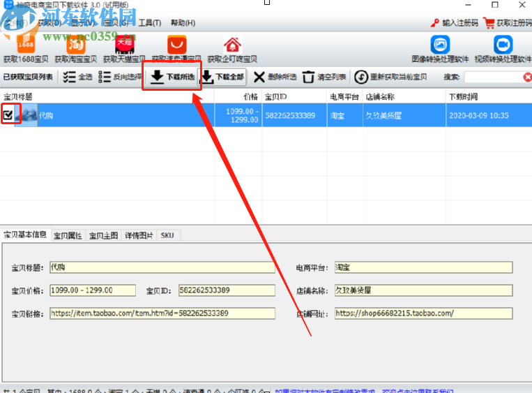
Task: Click the 获取注册码 cart icon
Action: (489, 23)
